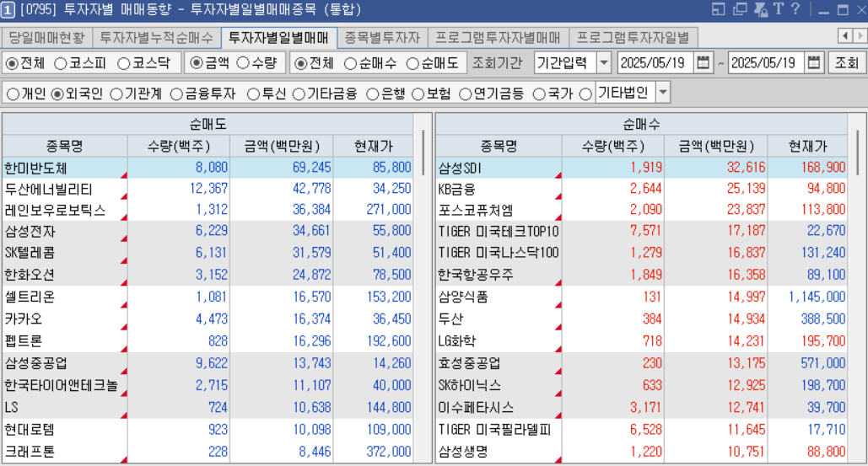Click the duplicate window icon in title bar
Screen dimensions: 868x466
tap(740, 9)
